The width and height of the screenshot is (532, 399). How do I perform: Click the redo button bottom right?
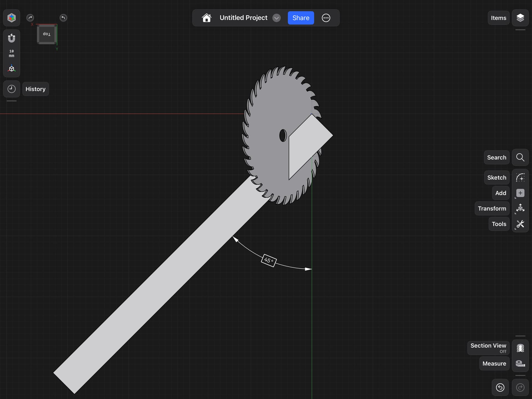click(x=520, y=387)
